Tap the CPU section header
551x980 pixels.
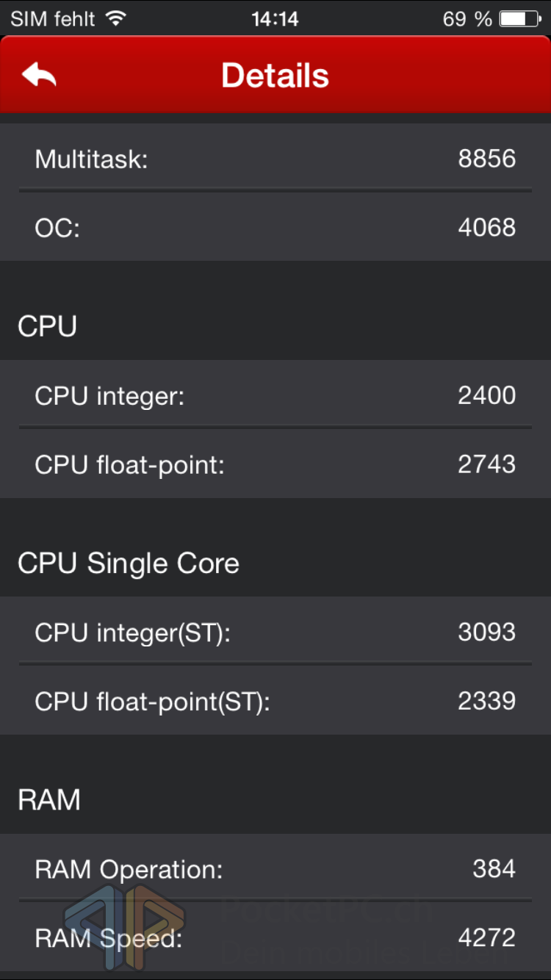click(48, 326)
